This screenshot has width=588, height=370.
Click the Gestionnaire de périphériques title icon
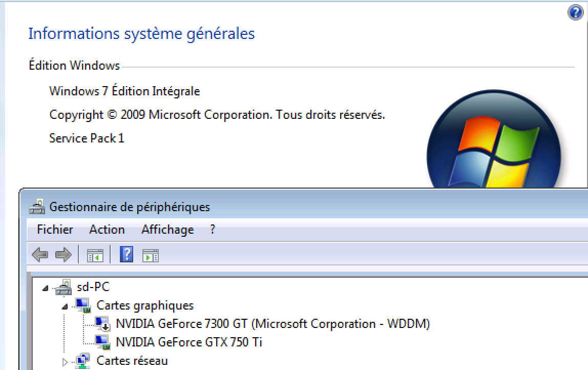37,207
